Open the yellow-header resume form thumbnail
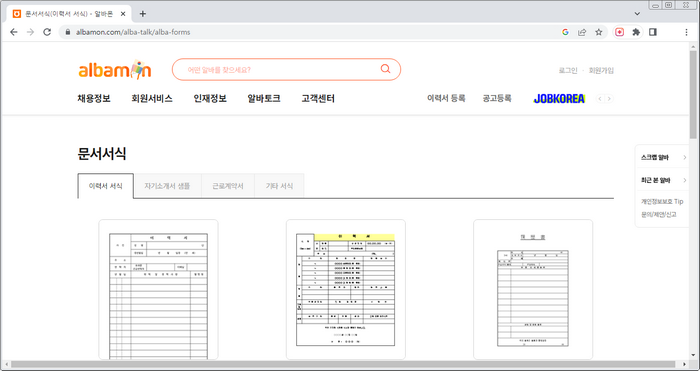 [346, 289]
